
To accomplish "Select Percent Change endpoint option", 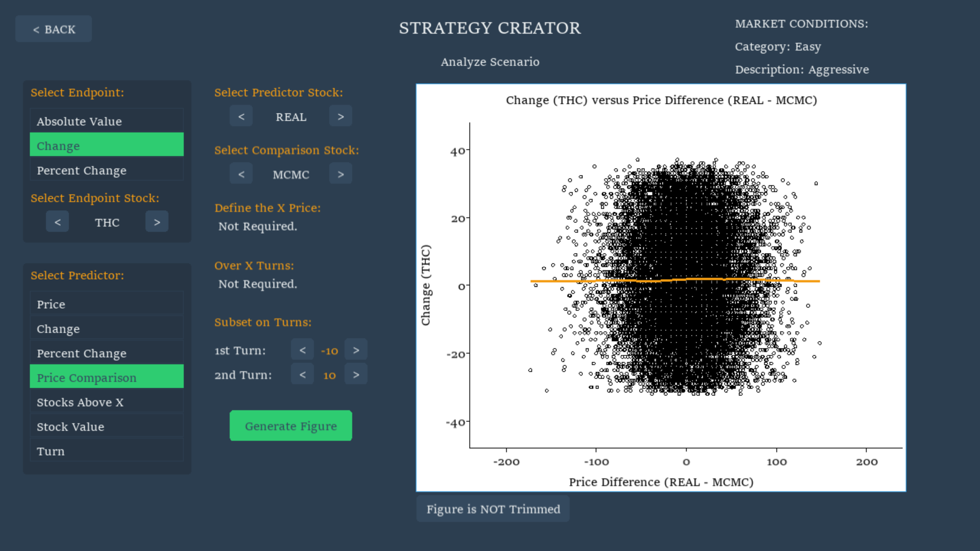I will [106, 170].
